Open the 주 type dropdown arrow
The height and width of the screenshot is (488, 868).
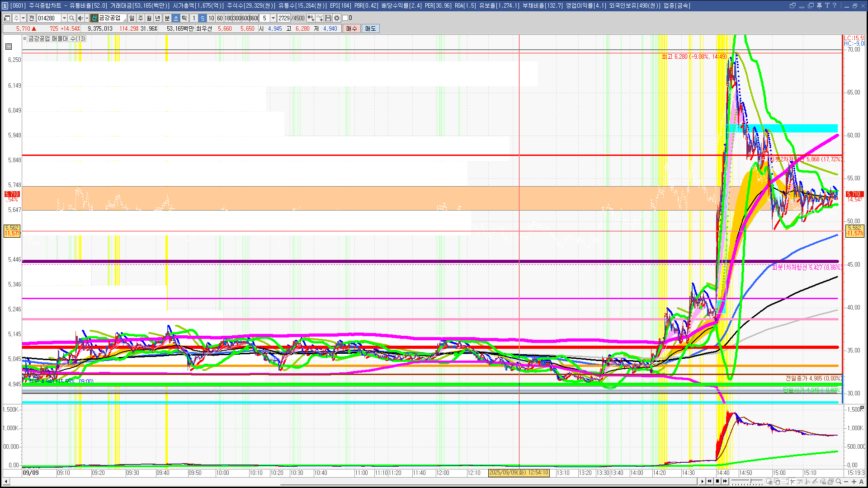(23, 18)
